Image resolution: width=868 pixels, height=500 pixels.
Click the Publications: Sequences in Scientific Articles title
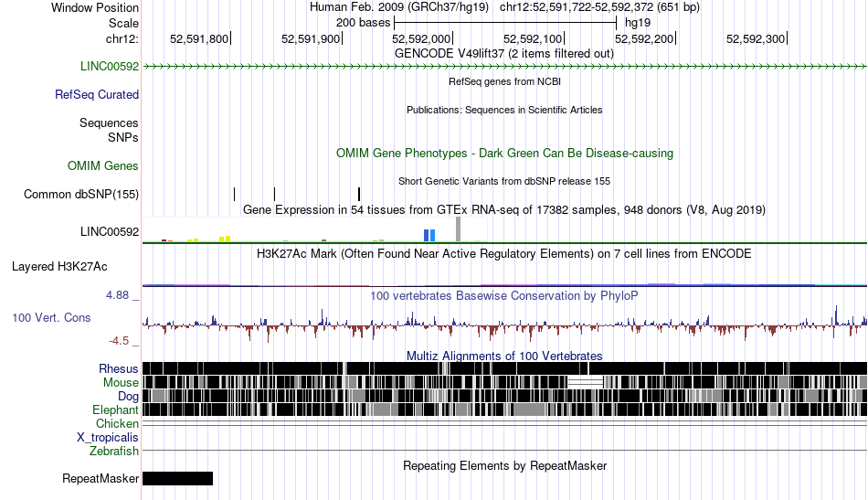pos(504,111)
